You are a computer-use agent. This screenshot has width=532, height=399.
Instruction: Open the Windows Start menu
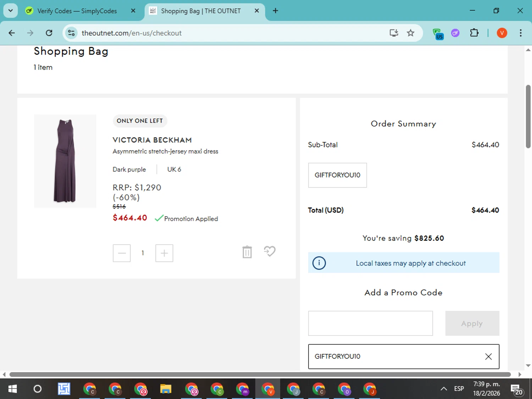12,389
